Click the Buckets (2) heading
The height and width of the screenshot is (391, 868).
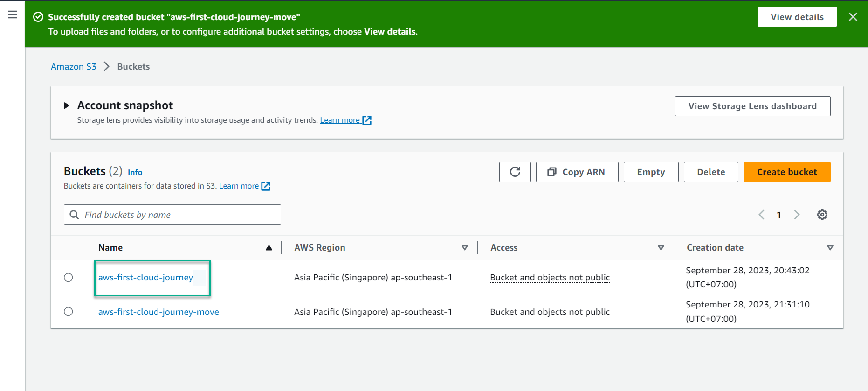coord(93,171)
